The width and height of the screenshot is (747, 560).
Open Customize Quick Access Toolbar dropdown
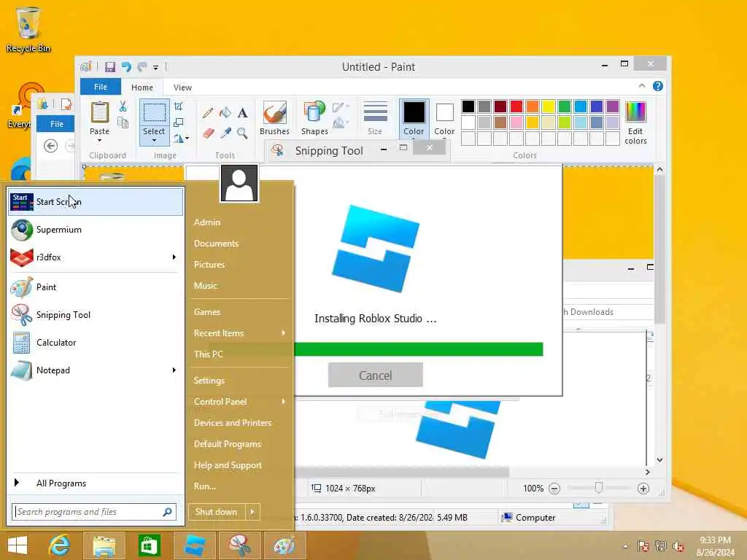pyautogui.click(x=156, y=68)
